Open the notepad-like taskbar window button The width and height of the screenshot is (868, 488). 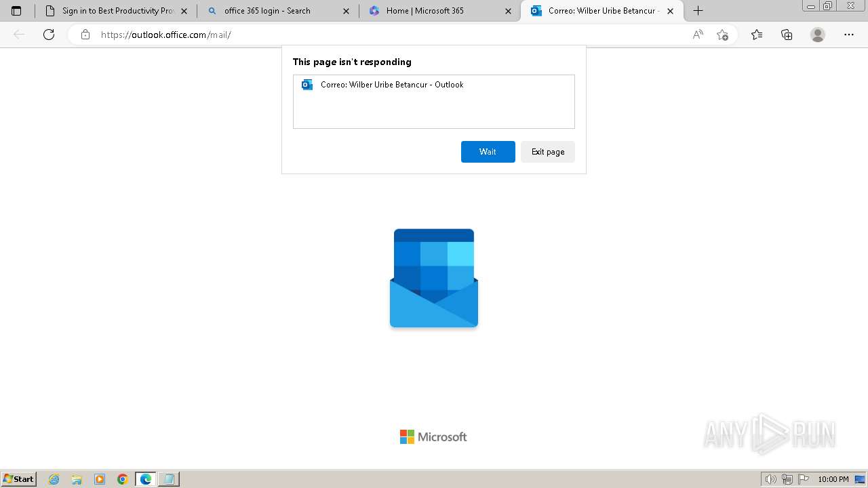coord(169,479)
